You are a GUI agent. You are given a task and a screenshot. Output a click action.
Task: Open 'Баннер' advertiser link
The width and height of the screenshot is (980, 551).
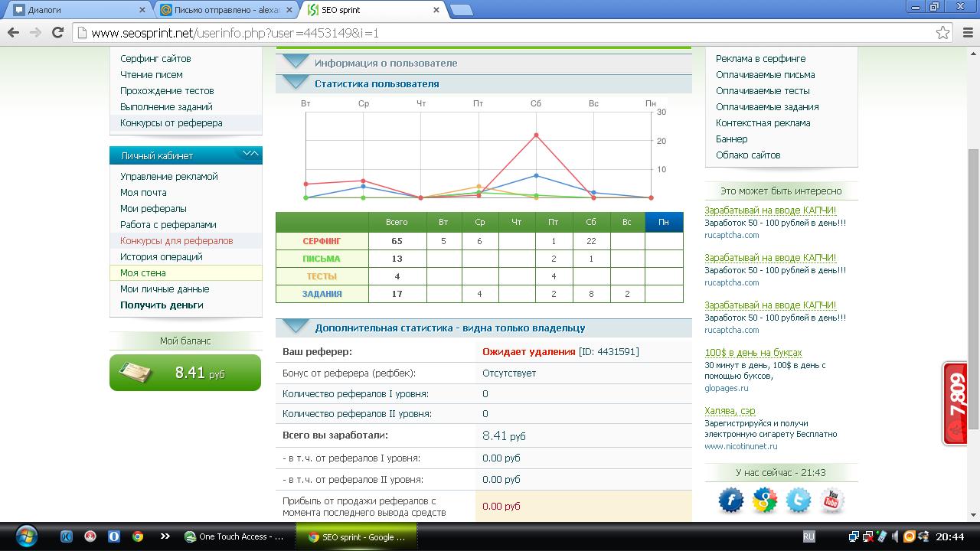click(x=732, y=139)
